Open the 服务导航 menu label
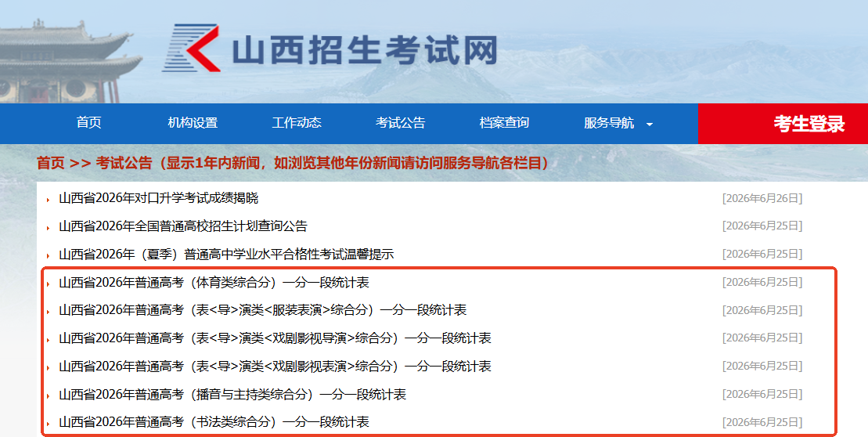Image resolution: width=868 pixels, height=437 pixels. 609,122
